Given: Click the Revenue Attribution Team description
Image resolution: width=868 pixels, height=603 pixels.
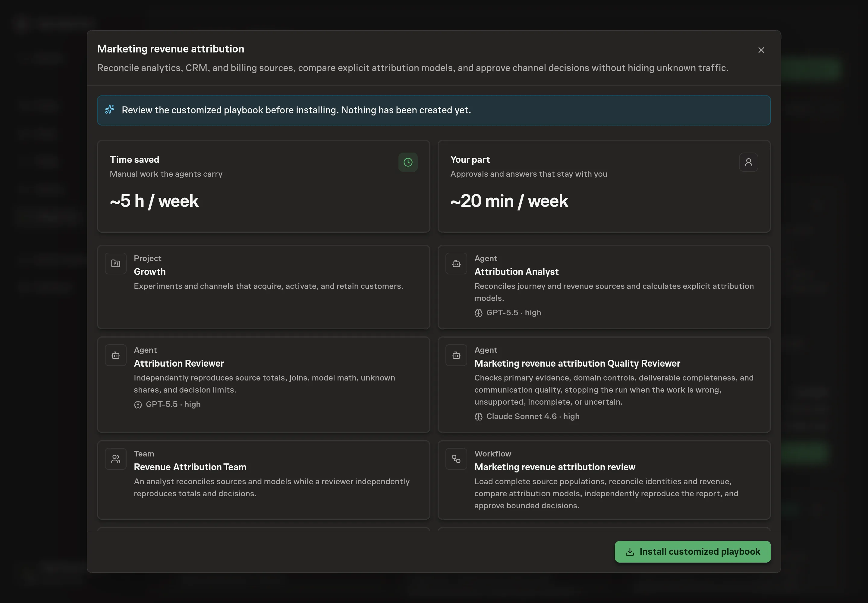Looking at the screenshot, I should [272, 488].
